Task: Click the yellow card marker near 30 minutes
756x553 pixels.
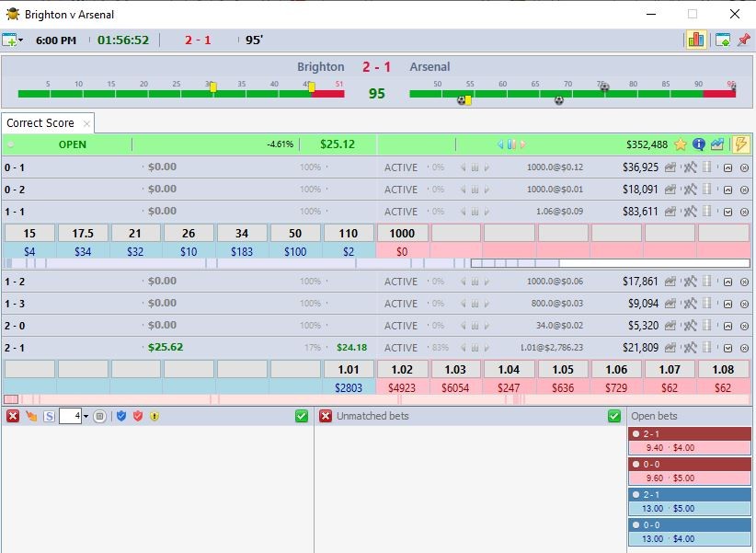Action: pos(213,86)
